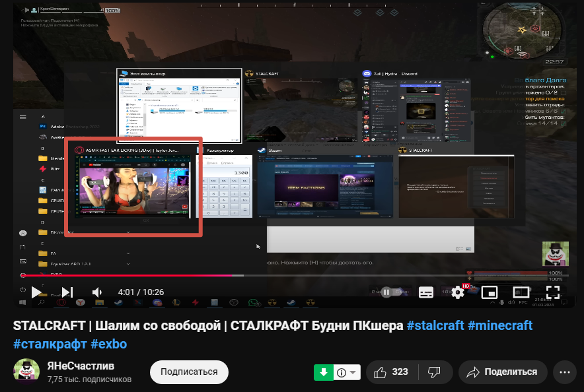Viewport: 584px width, 392px height.
Task: Like the video showing 323 likes
Action: click(x=392, y=372)
